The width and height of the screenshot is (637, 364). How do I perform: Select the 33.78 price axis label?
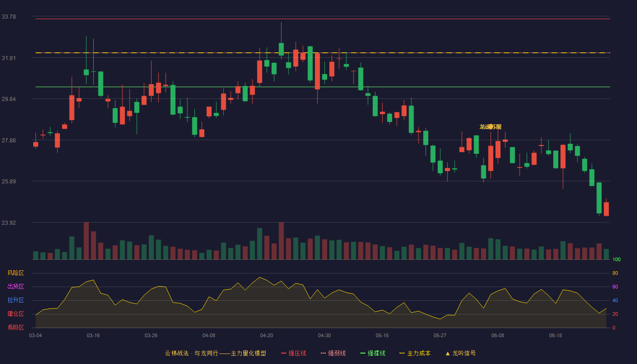[x=9, y=17]
